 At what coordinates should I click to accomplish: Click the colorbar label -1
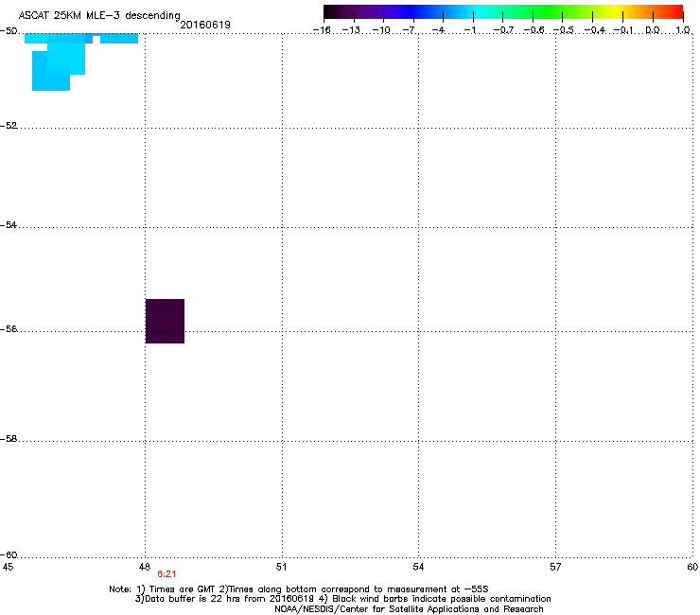point(469,30)
